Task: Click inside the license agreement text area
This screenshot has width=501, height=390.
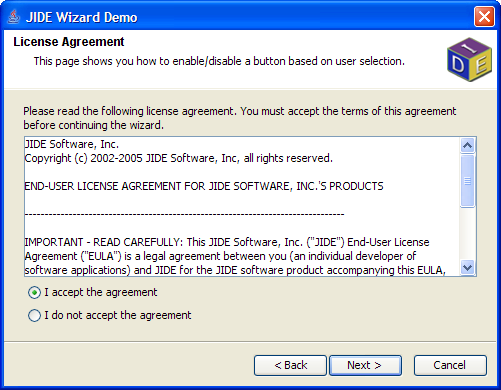Action: 242,206
